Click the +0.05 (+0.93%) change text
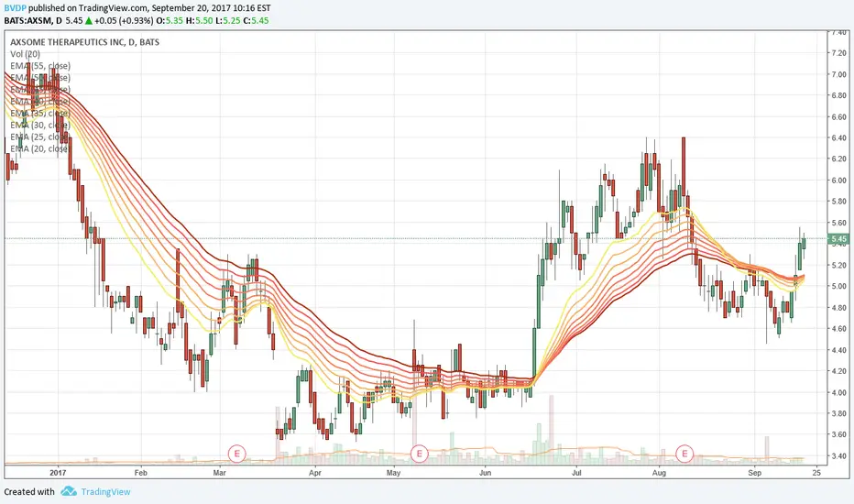 [x=124, y=21]
